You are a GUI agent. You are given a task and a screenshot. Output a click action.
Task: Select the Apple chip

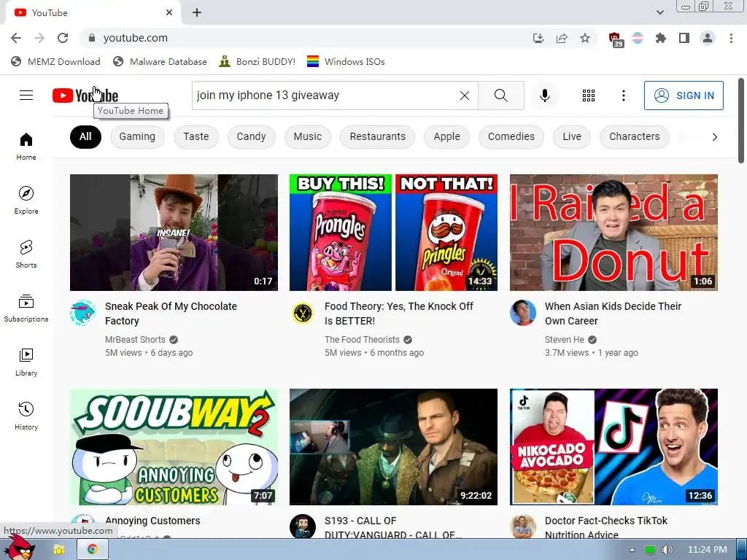click(447, 137)
